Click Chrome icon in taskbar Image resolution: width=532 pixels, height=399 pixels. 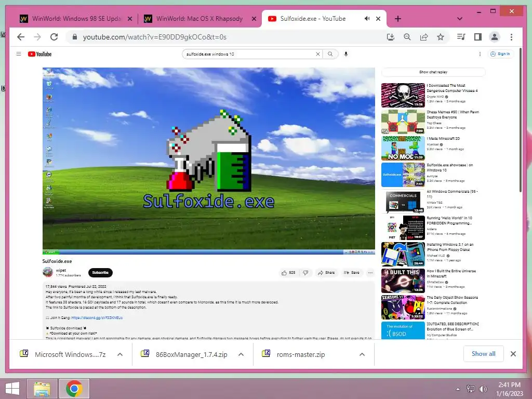pos(74,389)
